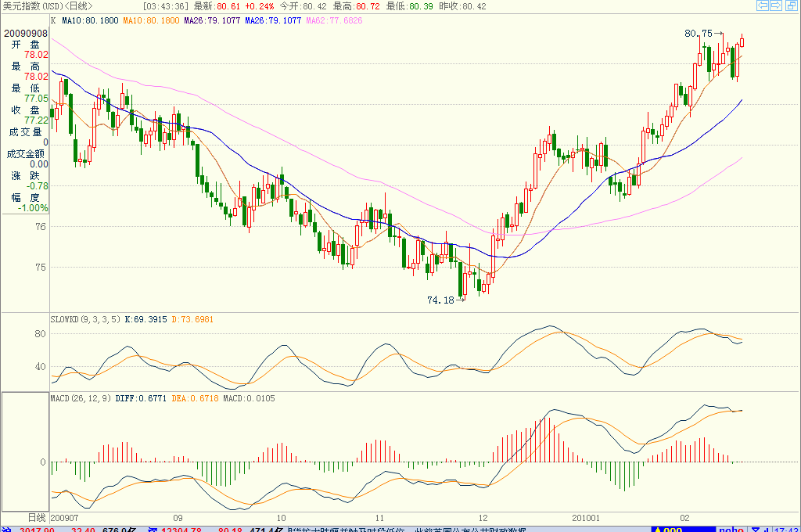Click the 201001 date axis label
This screenshot has width=801, height=532.
[x=586, y=518]
